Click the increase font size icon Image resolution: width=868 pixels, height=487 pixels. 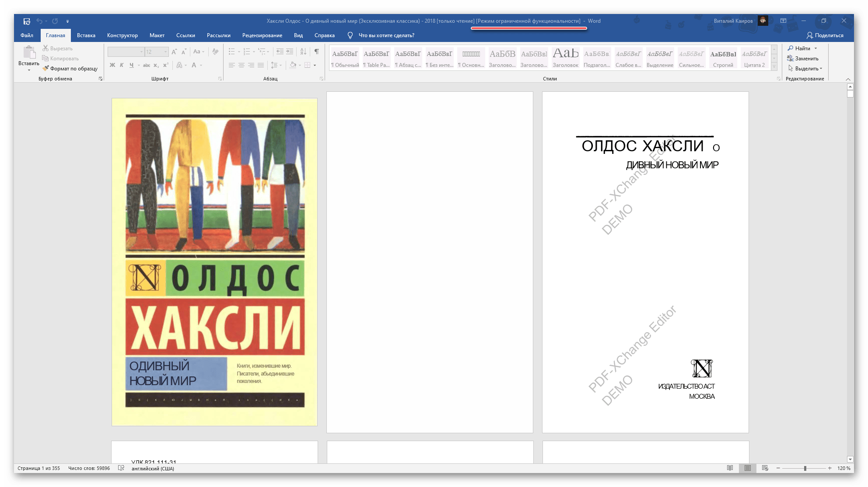tap(174, 52)
